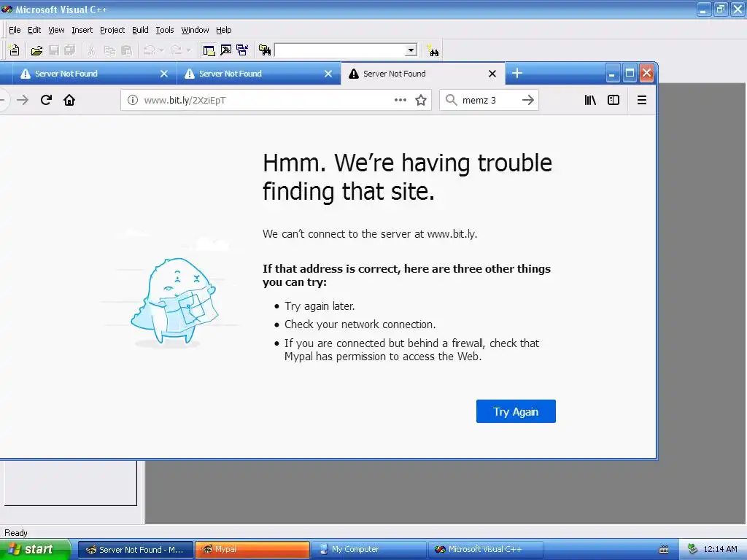747x560 pixels.
Task: Click the Undo arrow icon
Action: 150,50
